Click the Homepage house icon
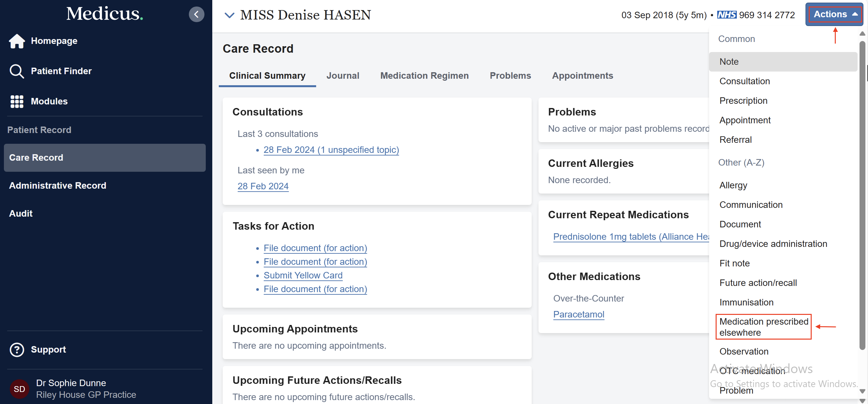The height and width of the screenshot is (404, 868). [x=17, y=41]
